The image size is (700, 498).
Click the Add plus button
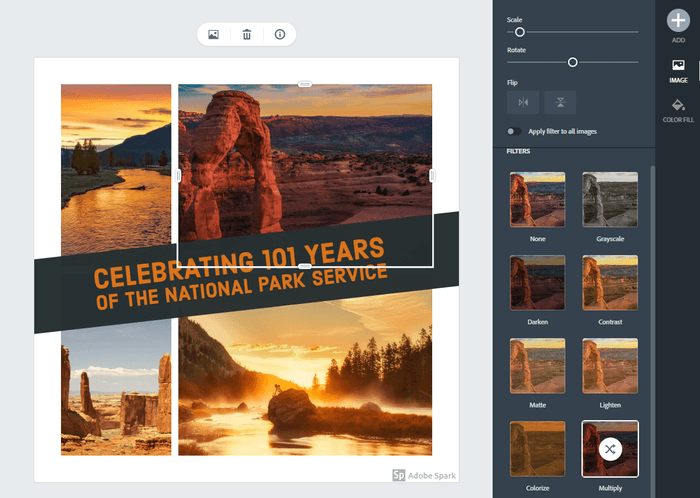coord(678,22)
